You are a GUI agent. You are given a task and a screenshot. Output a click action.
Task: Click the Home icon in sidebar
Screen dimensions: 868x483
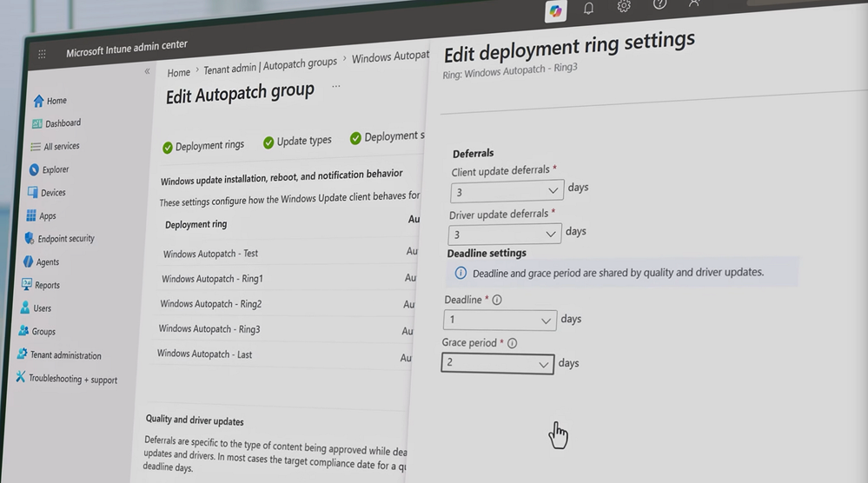[38, 101]
